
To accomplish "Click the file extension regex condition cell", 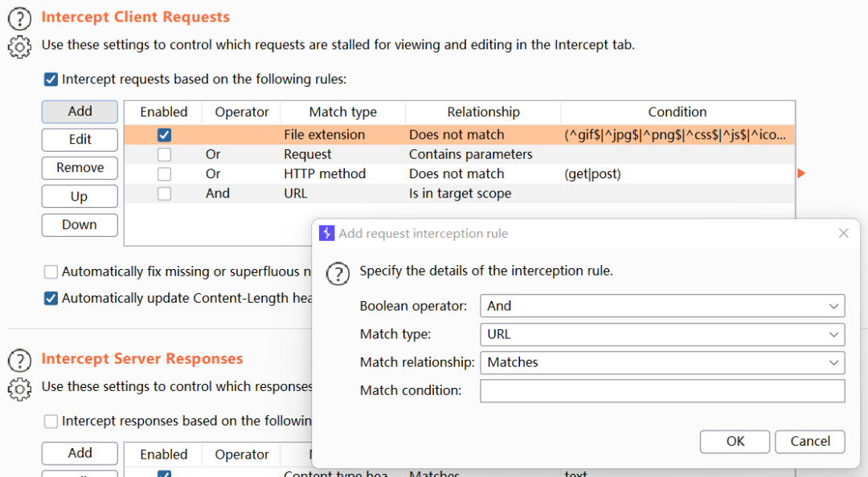I will click(678, 134).
